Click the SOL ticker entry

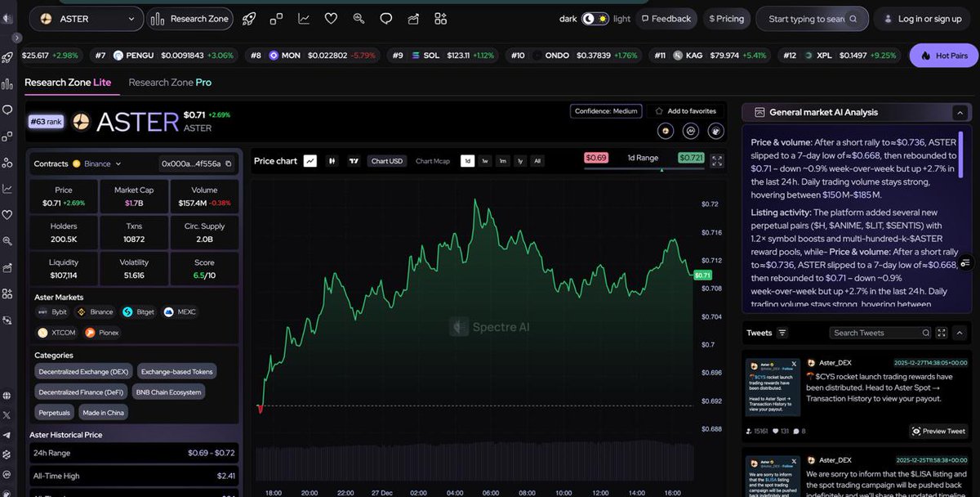[x=445, y=56]
